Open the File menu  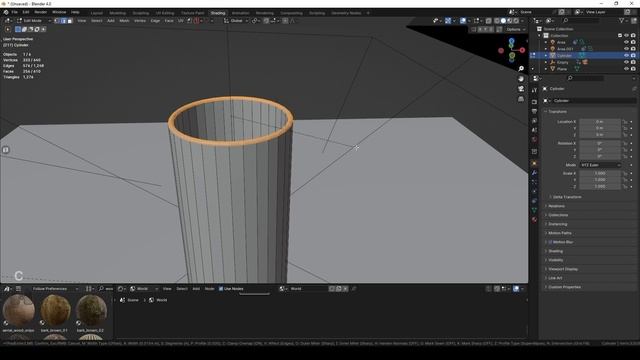click(14, 12)
